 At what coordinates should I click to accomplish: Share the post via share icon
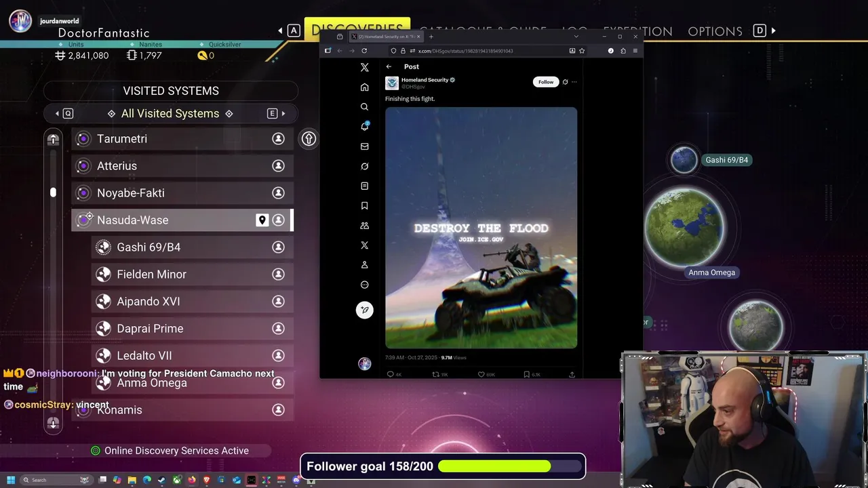[x=572, y=374]
